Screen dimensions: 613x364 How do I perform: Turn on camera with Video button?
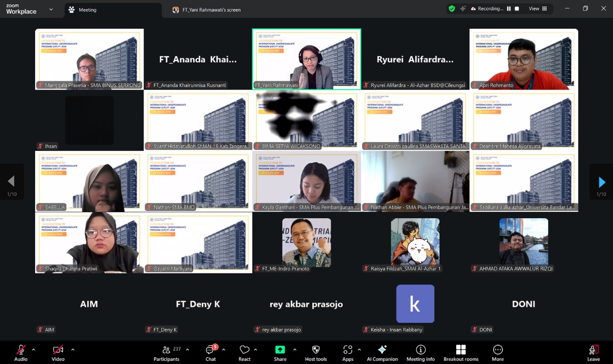(58, 353)
